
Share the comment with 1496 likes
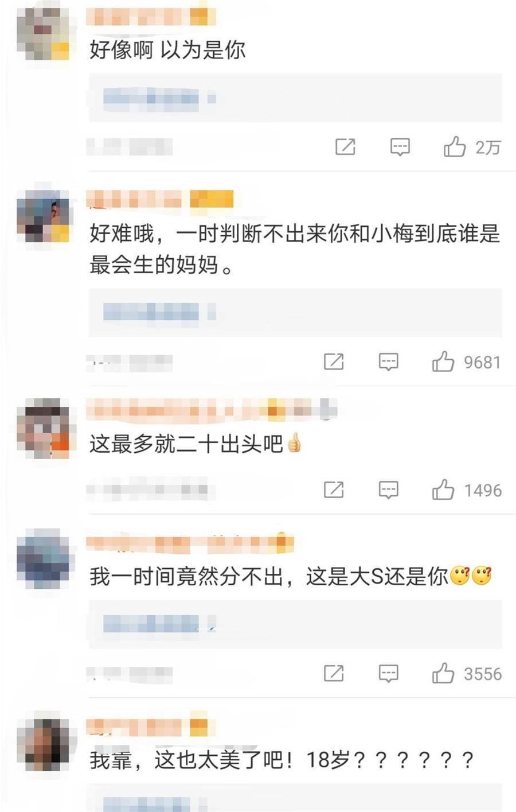pos(334,489)
